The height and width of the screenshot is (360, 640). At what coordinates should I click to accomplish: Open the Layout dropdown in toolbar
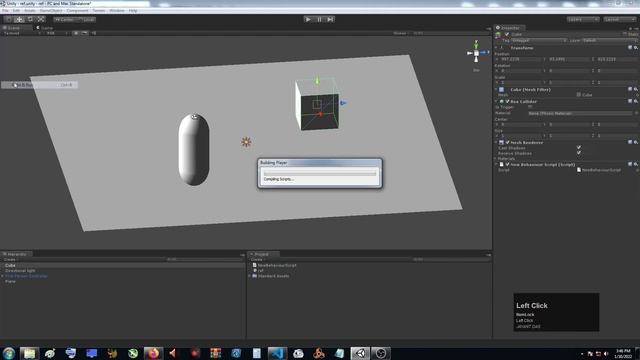(619, 19)
